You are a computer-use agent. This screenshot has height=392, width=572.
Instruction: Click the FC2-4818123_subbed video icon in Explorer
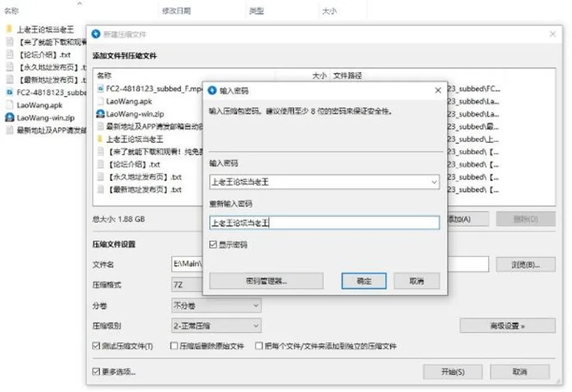[x=10, y=92]
